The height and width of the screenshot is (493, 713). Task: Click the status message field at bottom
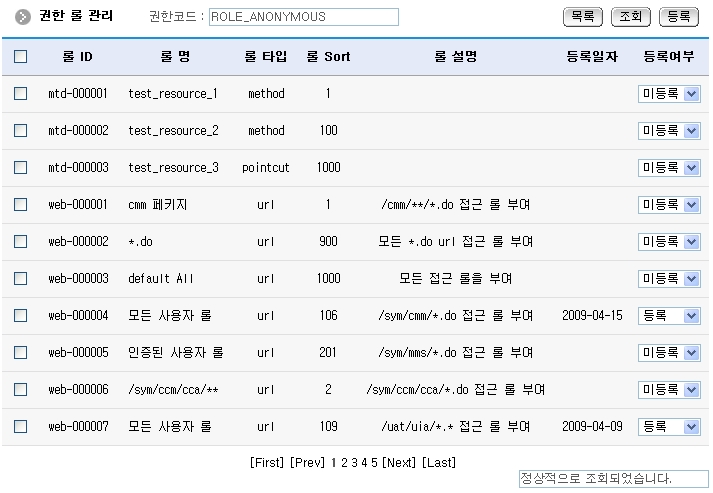(612, 479)
